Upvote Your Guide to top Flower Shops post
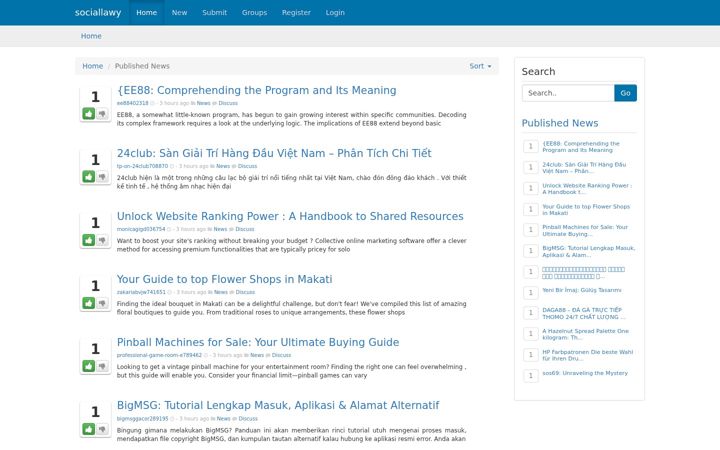The height and width of the screenshot is (450, 720). coord(89,303)
